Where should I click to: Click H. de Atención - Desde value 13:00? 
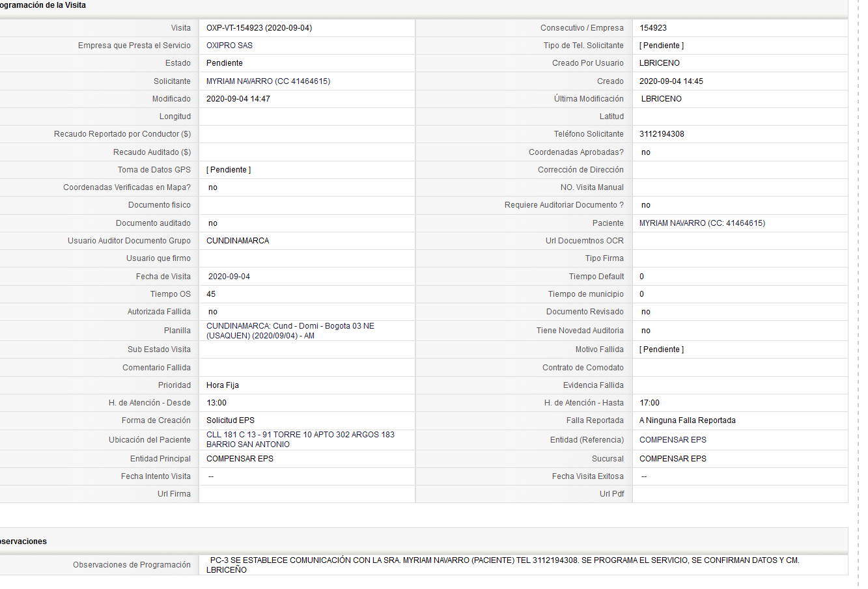[217, 403]
